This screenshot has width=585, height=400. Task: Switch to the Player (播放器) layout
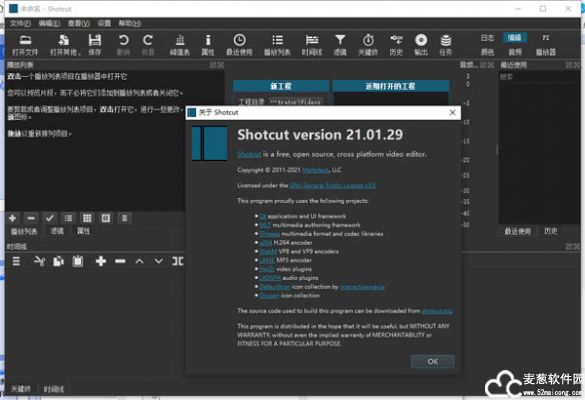545,52
